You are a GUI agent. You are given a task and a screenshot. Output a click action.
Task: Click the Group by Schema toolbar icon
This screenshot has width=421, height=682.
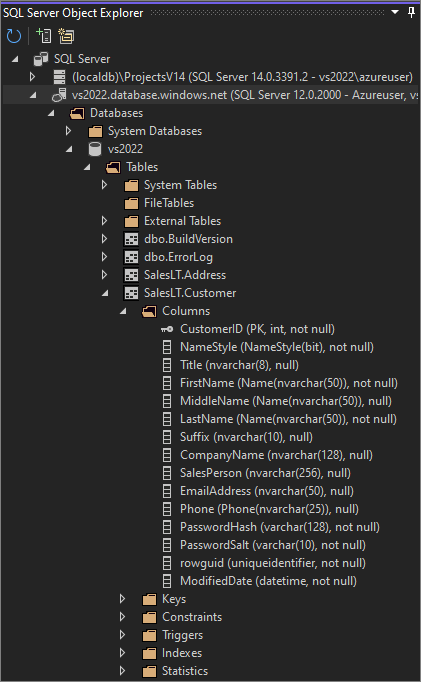click(66, 36)
